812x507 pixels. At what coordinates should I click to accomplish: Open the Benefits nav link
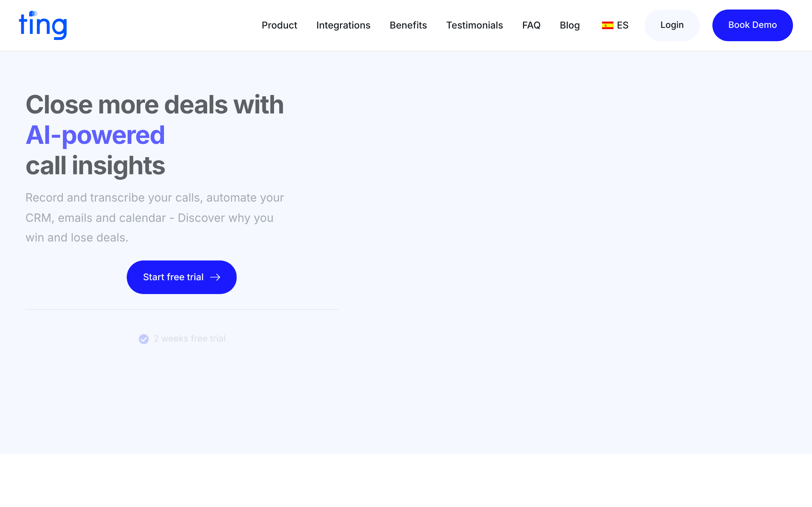click(x=408, y=25)
